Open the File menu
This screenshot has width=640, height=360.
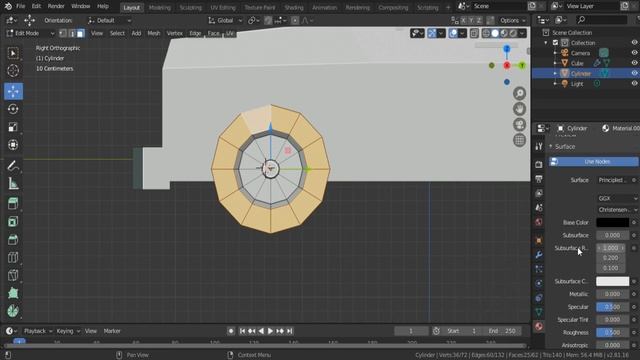(20, 7)
